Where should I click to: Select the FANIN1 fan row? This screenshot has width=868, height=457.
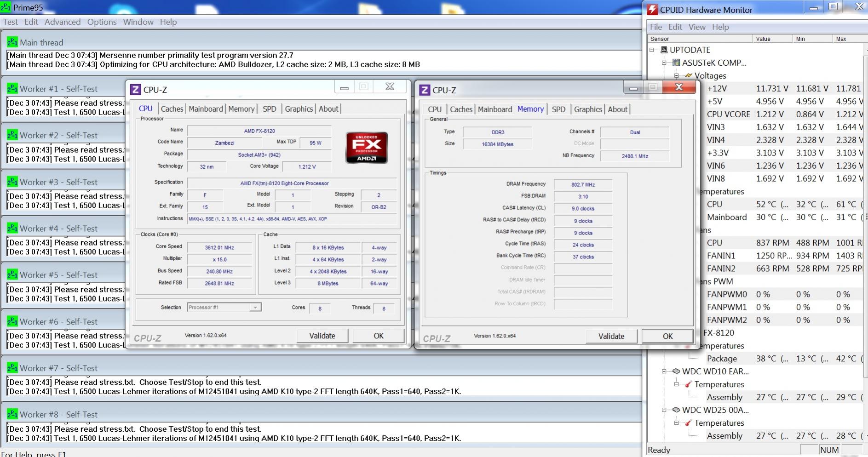784,256
